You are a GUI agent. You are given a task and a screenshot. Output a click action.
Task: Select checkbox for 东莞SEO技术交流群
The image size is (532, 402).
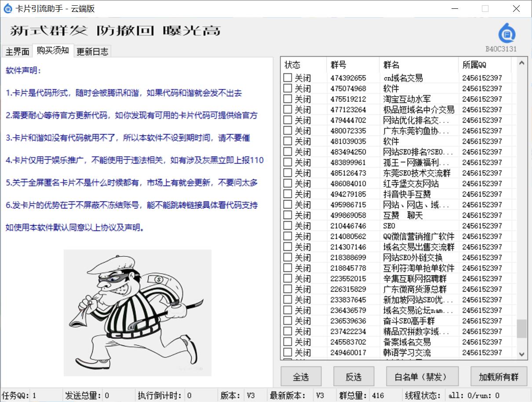[288, 173]
